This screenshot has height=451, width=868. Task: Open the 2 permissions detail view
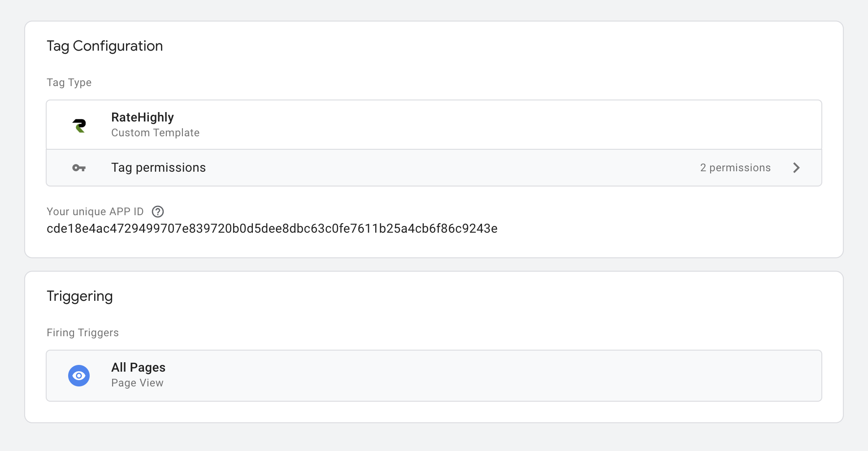point(735,168)
